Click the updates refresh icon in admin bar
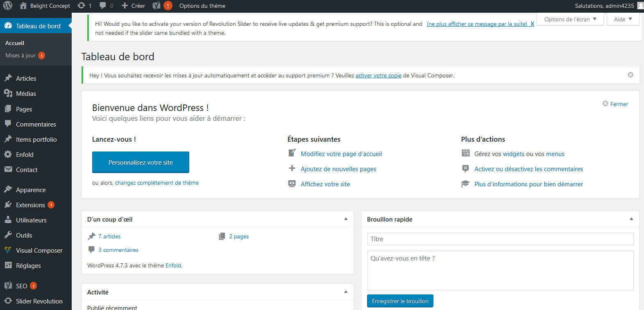644x310 pixels. click(81, 6)
